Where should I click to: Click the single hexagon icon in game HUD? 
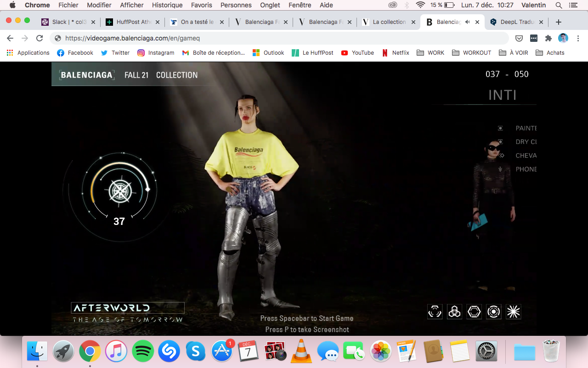[474, 311]
